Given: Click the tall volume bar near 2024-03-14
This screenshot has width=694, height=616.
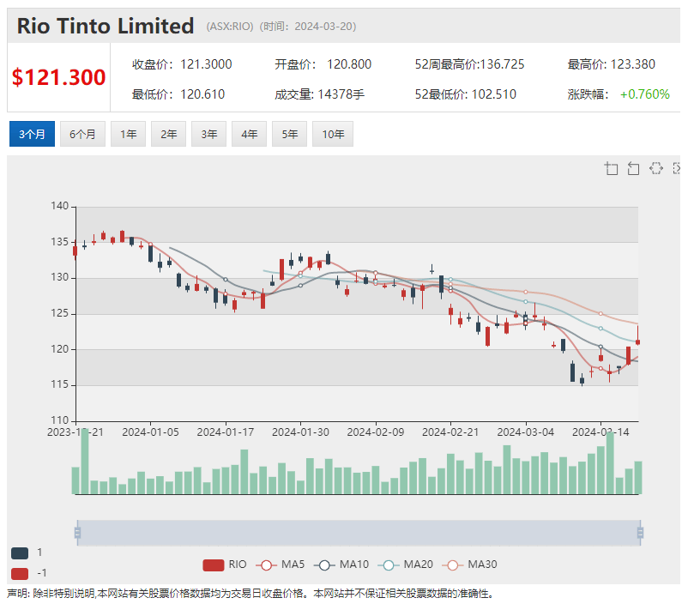Looking at the screenshot, I should pos(610,463).
